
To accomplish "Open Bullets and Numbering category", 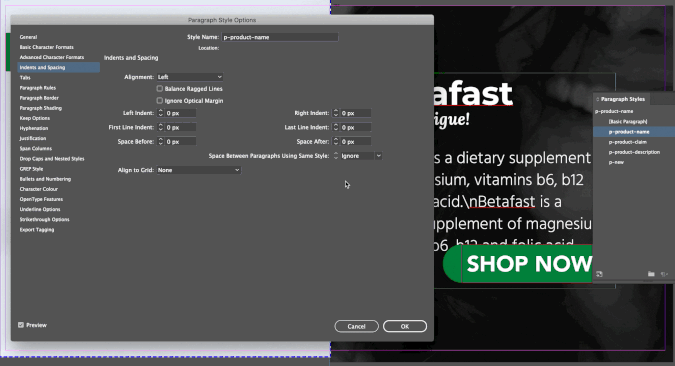I will 45,179.
